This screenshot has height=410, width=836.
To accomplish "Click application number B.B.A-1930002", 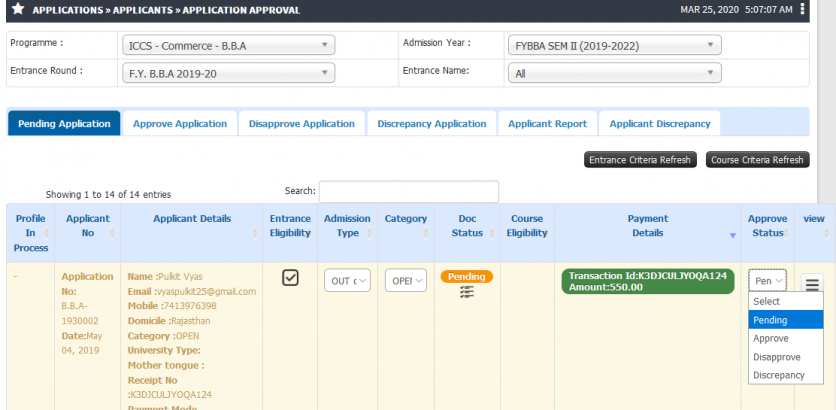I will (x=79, y=313).
